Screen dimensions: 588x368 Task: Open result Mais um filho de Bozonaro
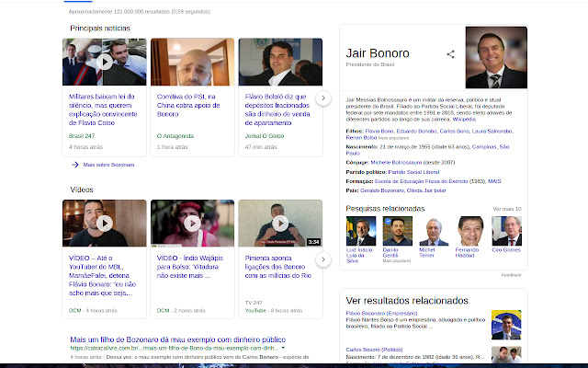point(177,339)
